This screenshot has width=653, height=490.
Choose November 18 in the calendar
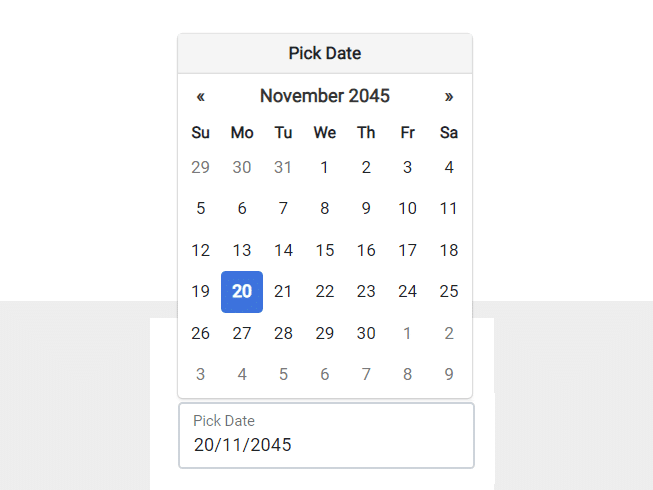point(449,250)
